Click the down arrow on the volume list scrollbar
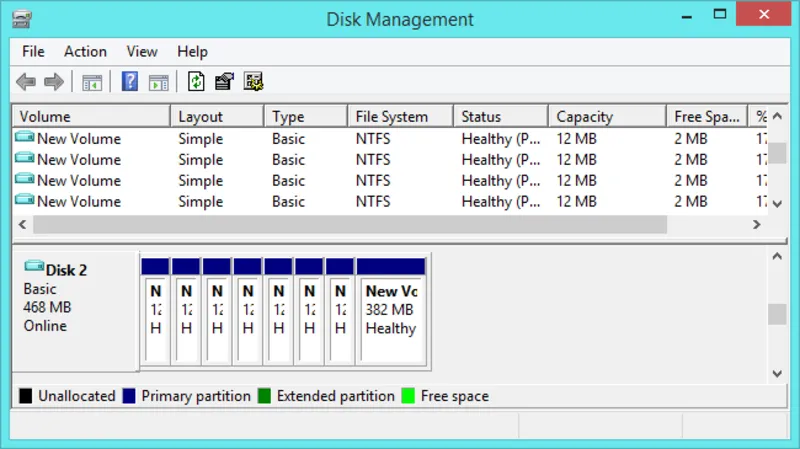This screenshot has height=449, width=800. pos(777,203)
